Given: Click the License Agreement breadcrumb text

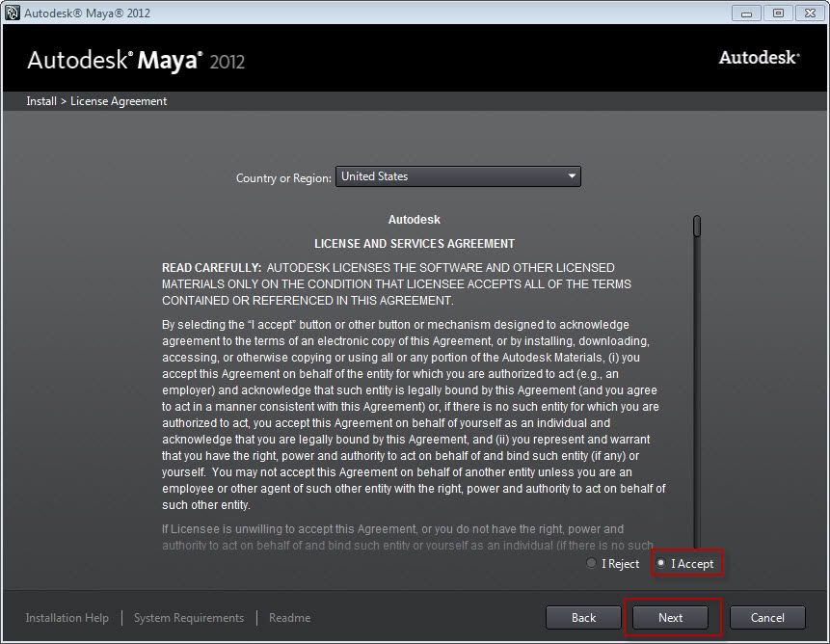Looking at the screenshot, I should 119,101.
